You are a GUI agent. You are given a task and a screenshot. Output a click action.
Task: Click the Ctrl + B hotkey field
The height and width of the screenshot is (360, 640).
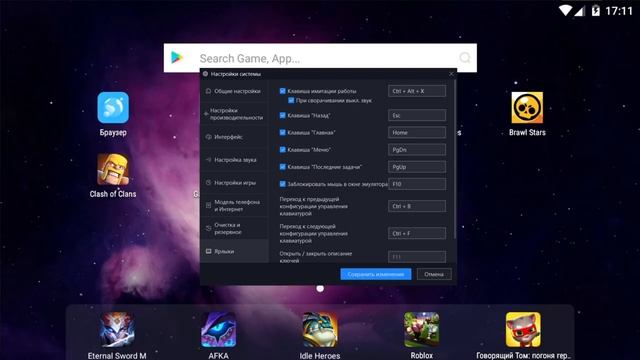(x=417, y=206)
